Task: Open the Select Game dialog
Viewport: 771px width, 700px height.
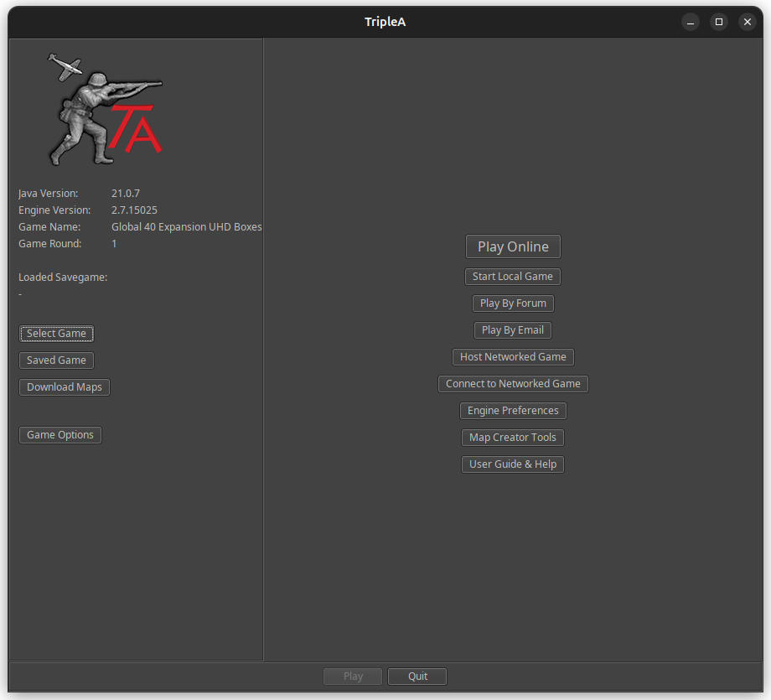Action: (56, 333)
